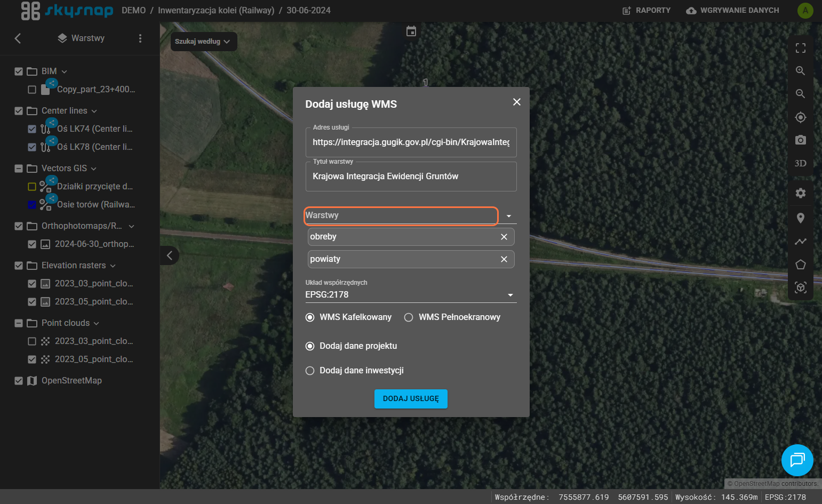Open layers panel three-dot menu
Image resolution: width=822 pixels, height=504 pixels.
click(140, 38)
